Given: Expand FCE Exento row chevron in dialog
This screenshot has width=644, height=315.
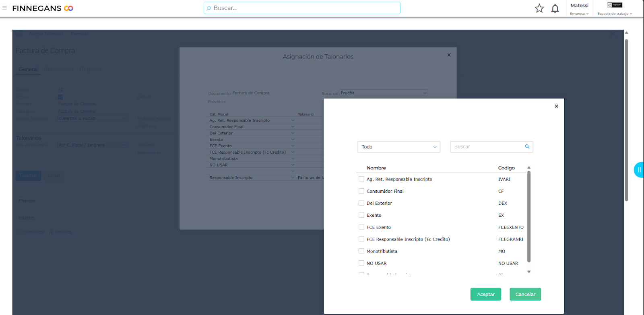Looking at the screenshot, I should [293, 146].
